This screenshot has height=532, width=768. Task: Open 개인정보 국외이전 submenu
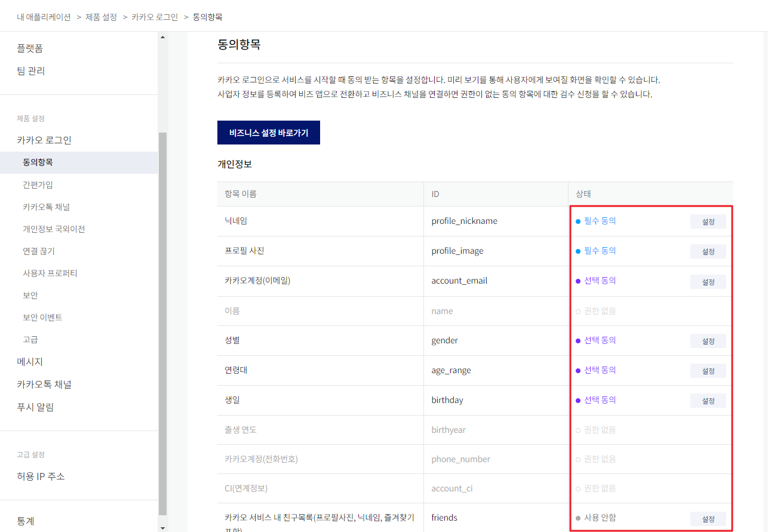pos(54,229)
